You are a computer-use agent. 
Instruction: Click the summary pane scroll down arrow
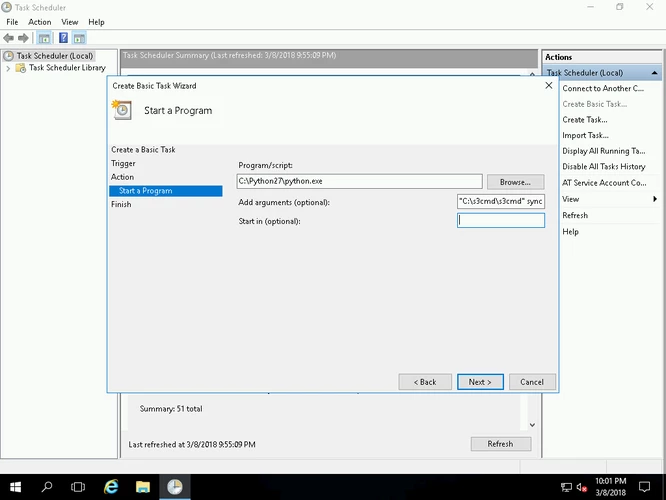tap(532, 425)
